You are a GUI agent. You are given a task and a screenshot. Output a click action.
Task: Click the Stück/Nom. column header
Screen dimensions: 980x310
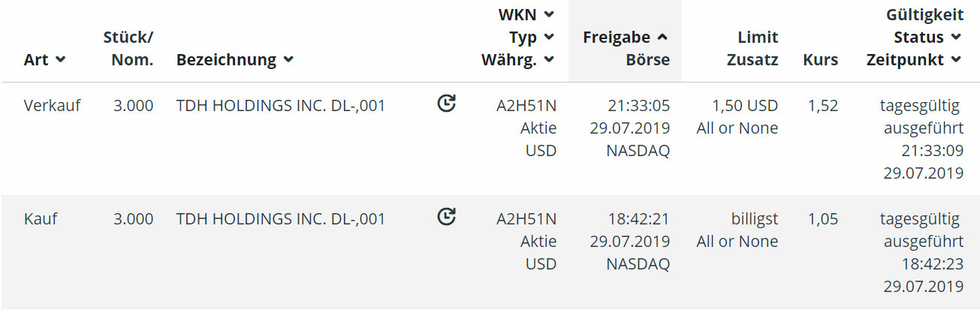[x=128, y=48]
